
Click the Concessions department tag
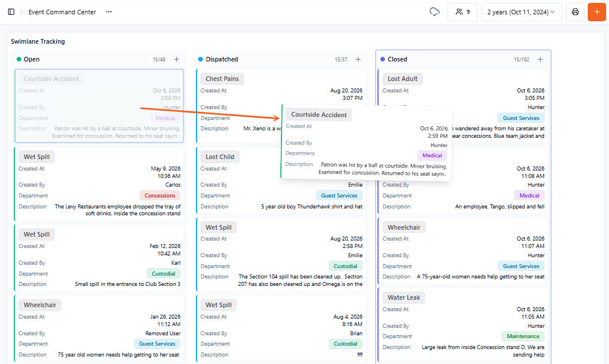pyautogui.click(x=160, y=196)
